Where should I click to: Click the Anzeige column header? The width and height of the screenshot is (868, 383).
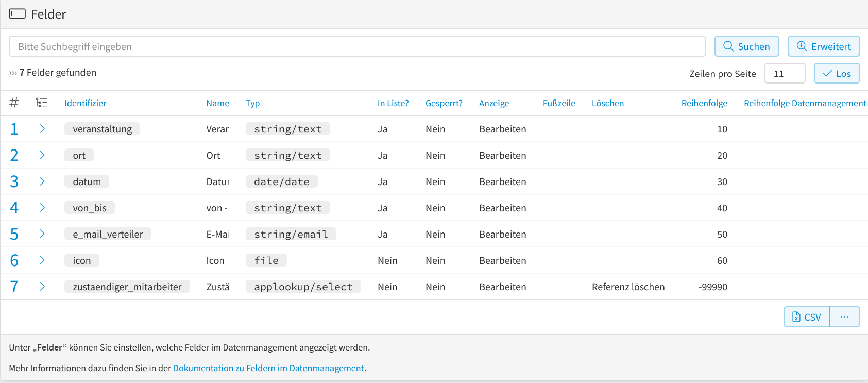pos(494,103)
